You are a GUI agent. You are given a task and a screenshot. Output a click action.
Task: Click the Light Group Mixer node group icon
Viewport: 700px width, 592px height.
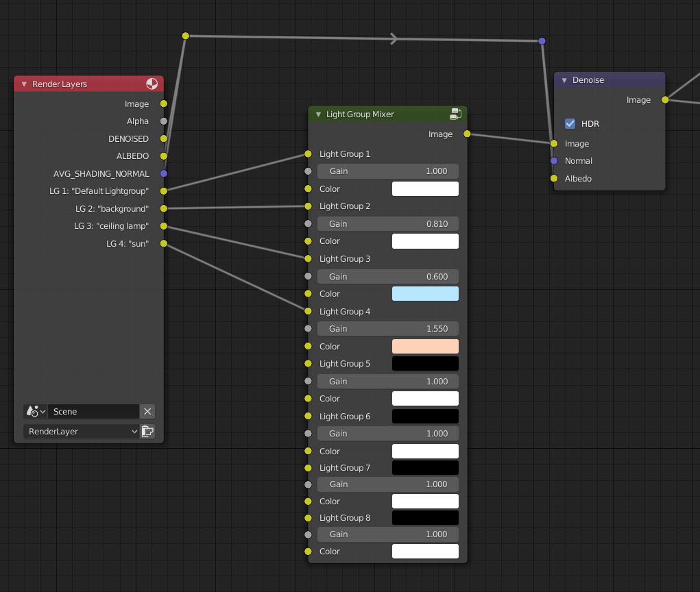click(456, 114)
